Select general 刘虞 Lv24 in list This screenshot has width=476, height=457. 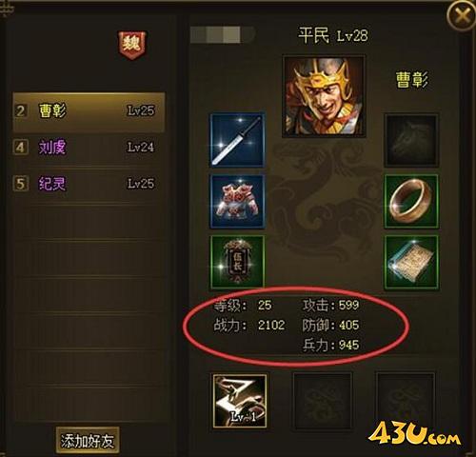pyautogui.click(x=89, y=148)
